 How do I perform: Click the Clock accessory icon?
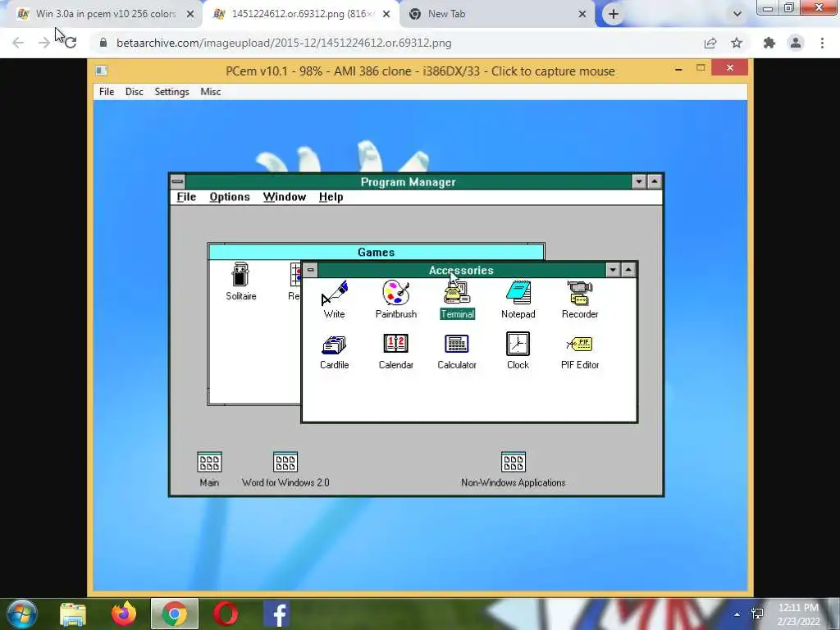[518, 351]
